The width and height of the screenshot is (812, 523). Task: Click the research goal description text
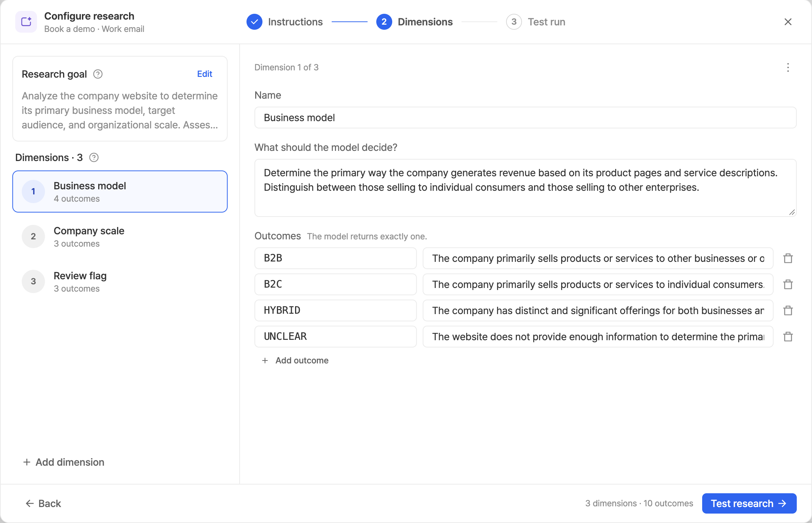click(x=120, y=110)
